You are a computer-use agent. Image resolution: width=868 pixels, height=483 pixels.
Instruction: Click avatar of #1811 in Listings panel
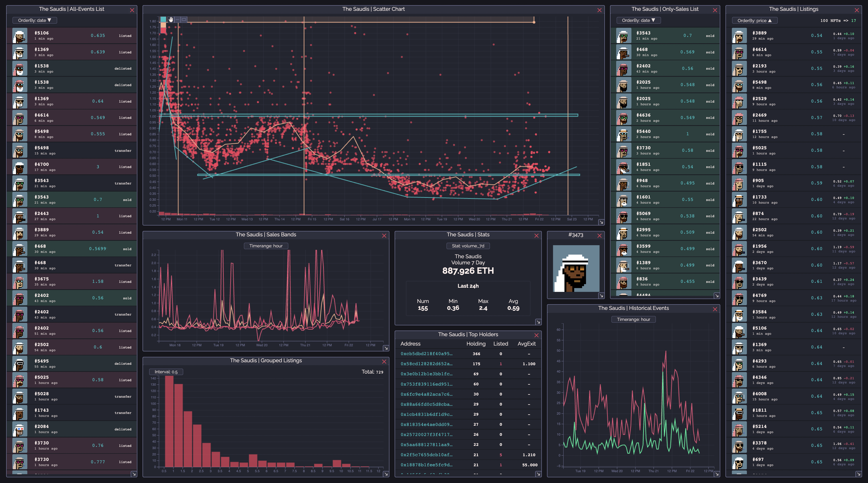739,413
